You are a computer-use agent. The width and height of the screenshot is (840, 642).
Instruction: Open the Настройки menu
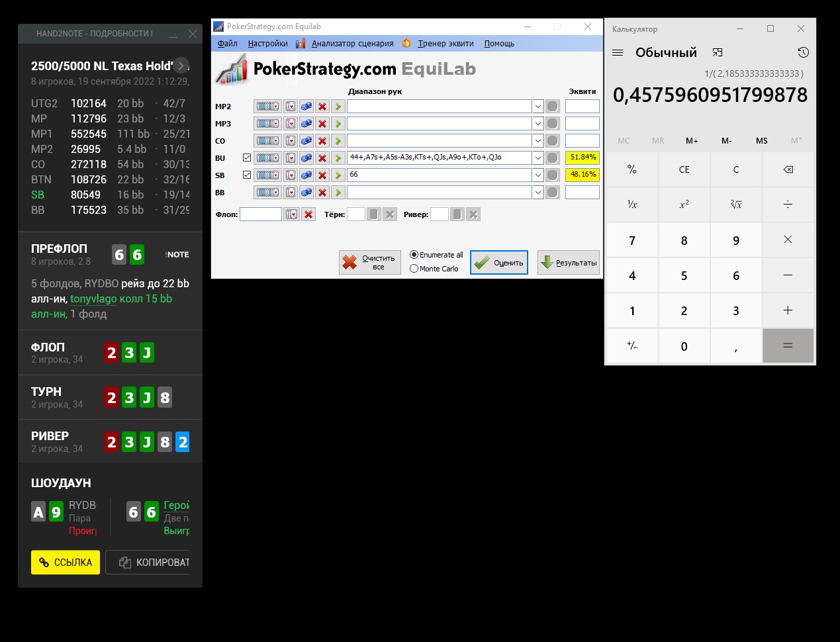point(267,44)
